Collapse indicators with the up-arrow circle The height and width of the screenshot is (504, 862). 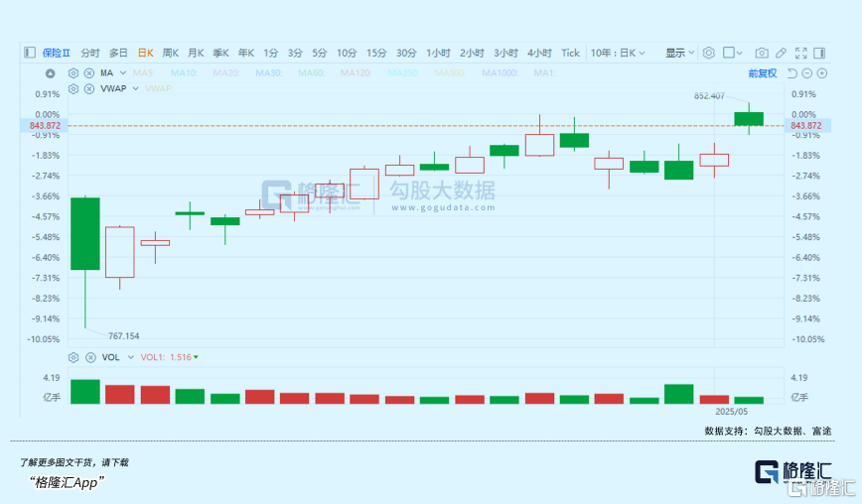[50, 73]
